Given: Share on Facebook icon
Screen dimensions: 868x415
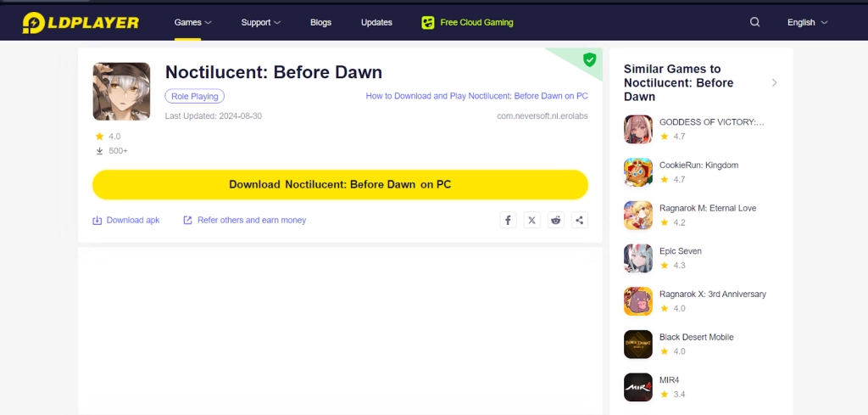Looking at the screenshot, I should [509, 220].
